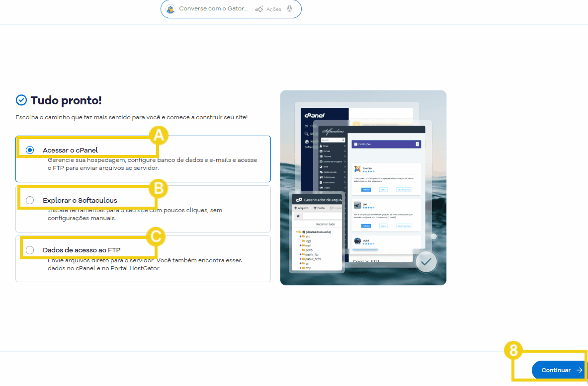This screenshot has height=386, width=588.
Task: Activate the microphone voice input icon
Action: 290,9
